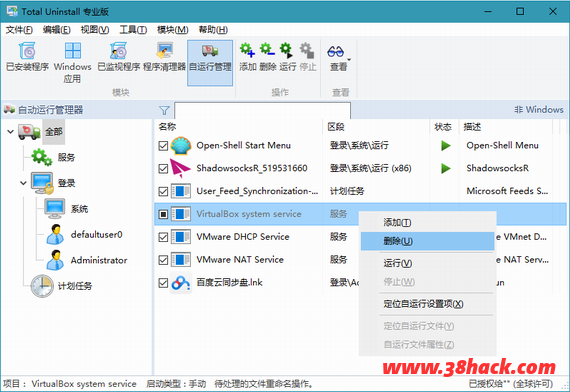Open the Windows 应用 module

click(x=72, y=63)
